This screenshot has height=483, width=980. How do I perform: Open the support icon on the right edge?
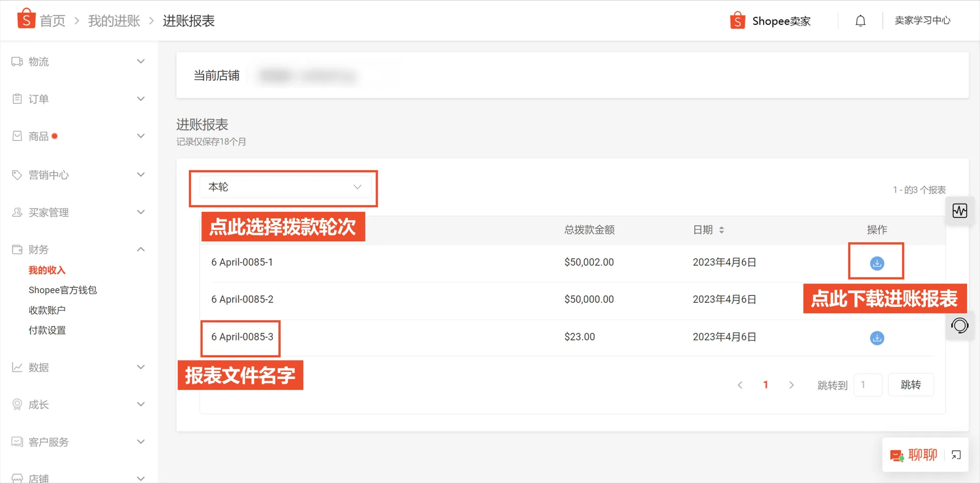960,325
